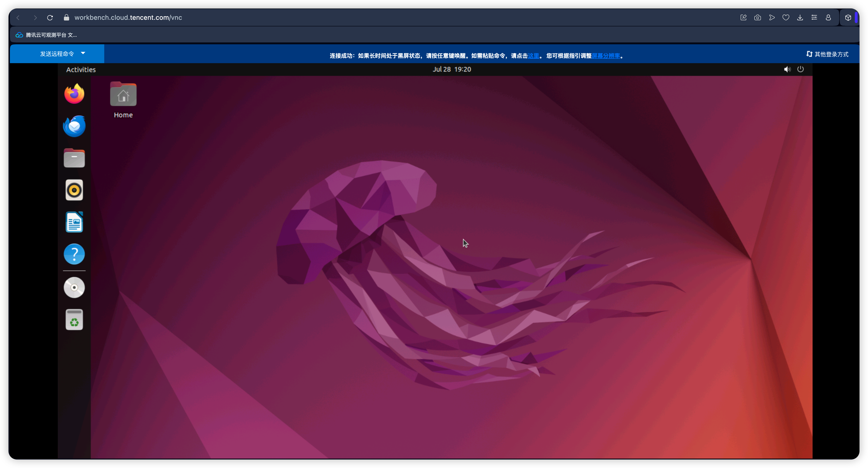Open the Trash in the dock

pos(74,320)
